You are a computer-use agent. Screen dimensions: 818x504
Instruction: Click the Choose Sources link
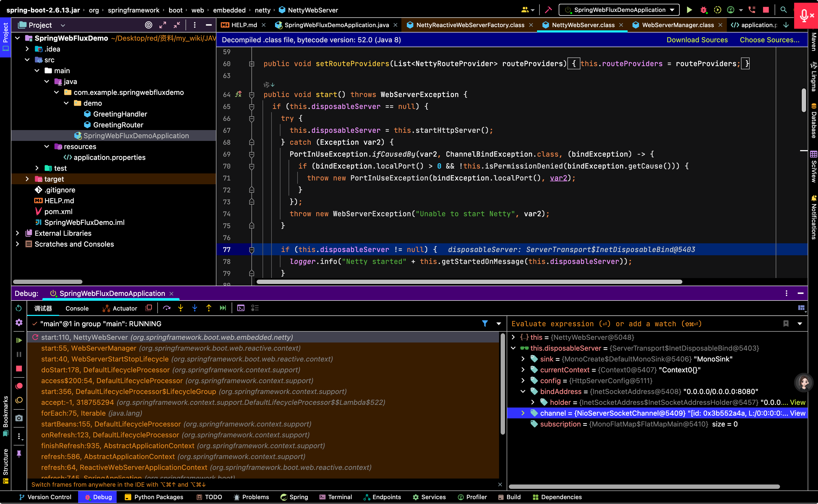point(770,40)
